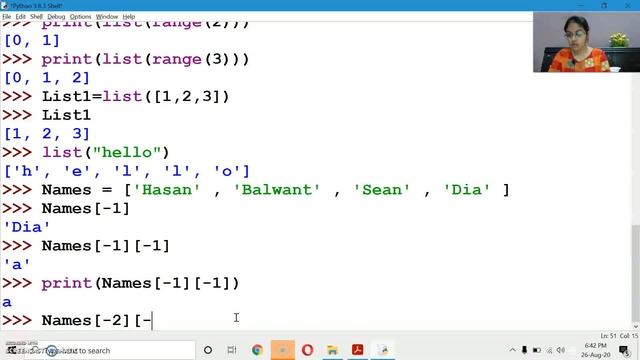
Task: Minimize the Python Shell window
Action: pos(581,5)
